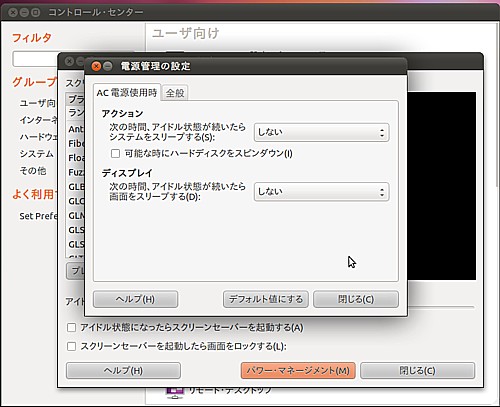Image resolution: width=500 pixels, height=407 pixels.
Task: Open the system sleep time dropdown
Action: pyautogui.click(x=321, y=133)
